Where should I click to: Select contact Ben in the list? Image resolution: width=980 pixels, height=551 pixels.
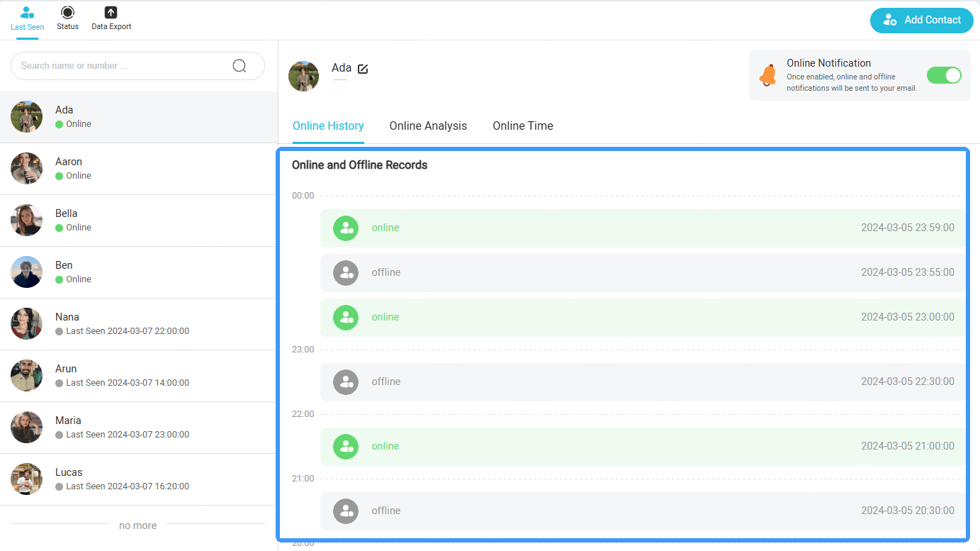(139, 272)
